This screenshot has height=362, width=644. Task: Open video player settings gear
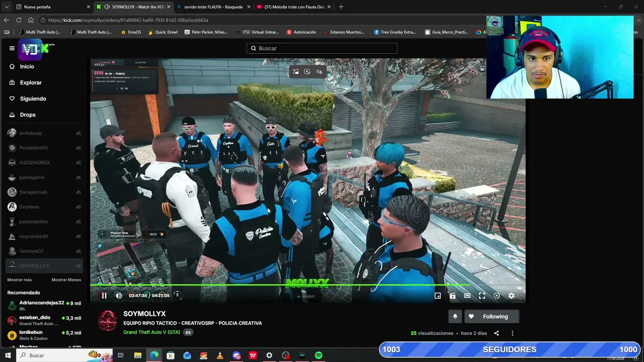[511, 296]
